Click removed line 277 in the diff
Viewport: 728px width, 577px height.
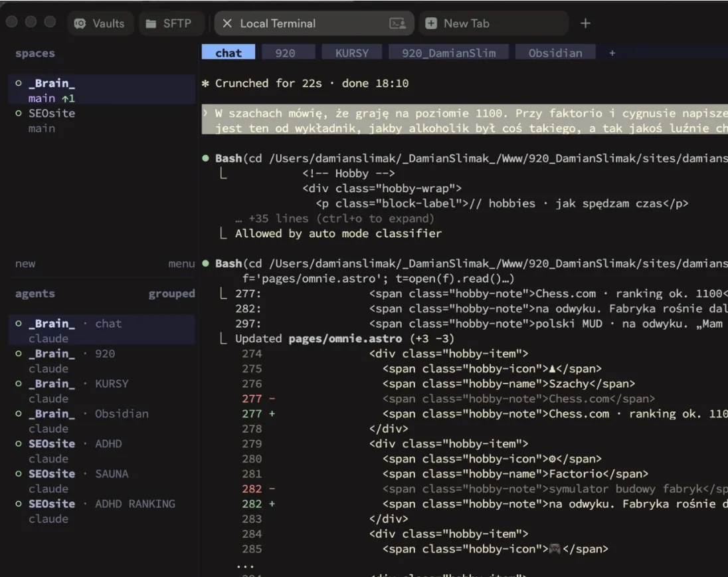tap(448, 399)
